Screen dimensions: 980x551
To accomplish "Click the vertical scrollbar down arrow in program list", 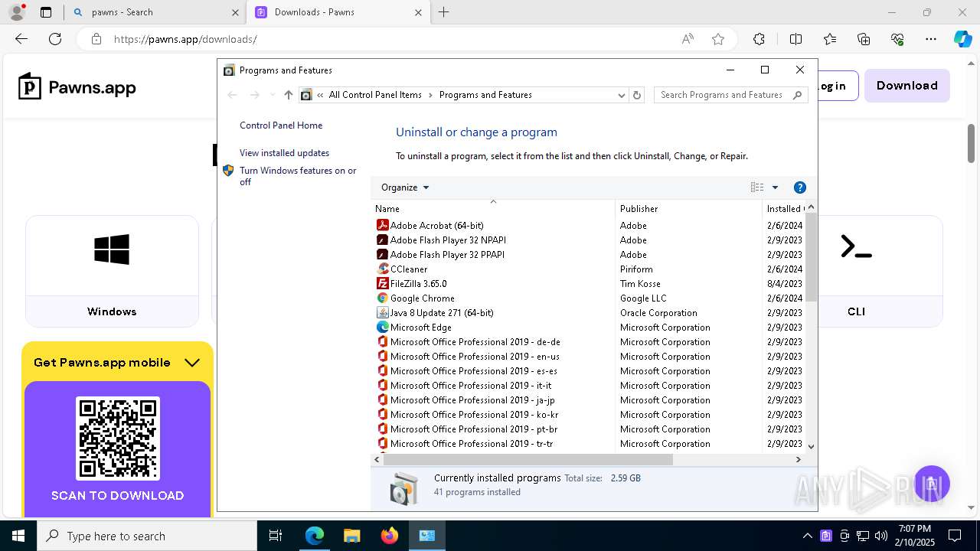I will coord(811,447).
